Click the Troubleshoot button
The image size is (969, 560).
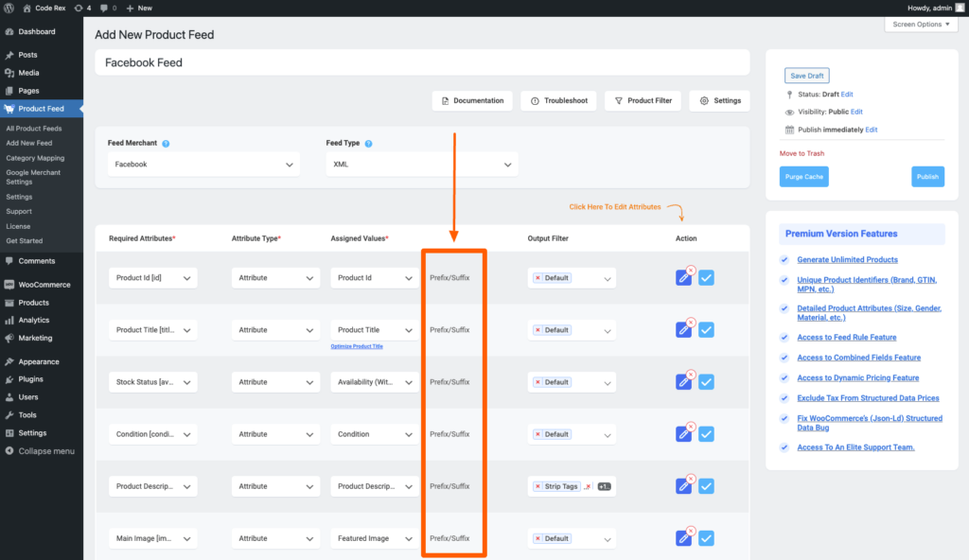tap(558, 101)
